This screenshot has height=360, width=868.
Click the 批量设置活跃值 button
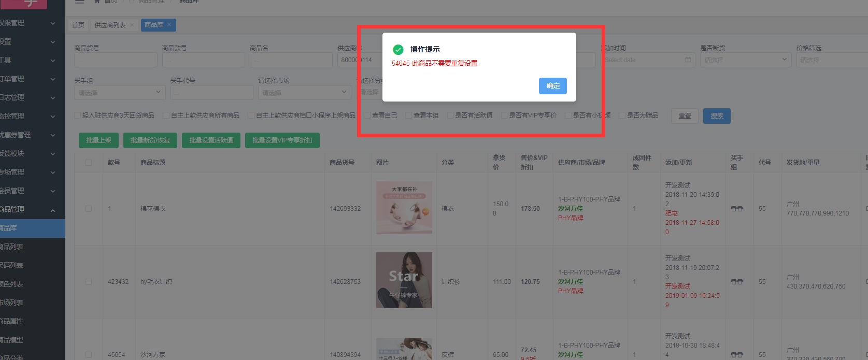(211, 140)
